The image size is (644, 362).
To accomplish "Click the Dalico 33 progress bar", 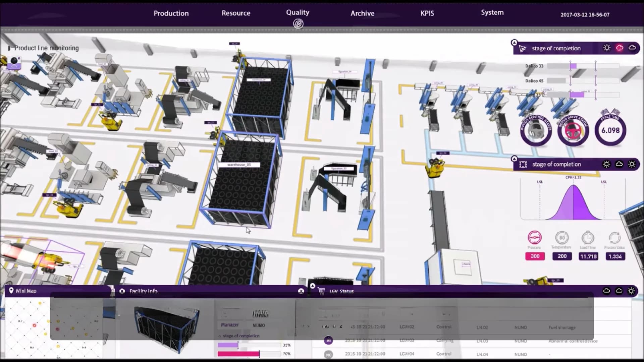I will tap(583, 66).
